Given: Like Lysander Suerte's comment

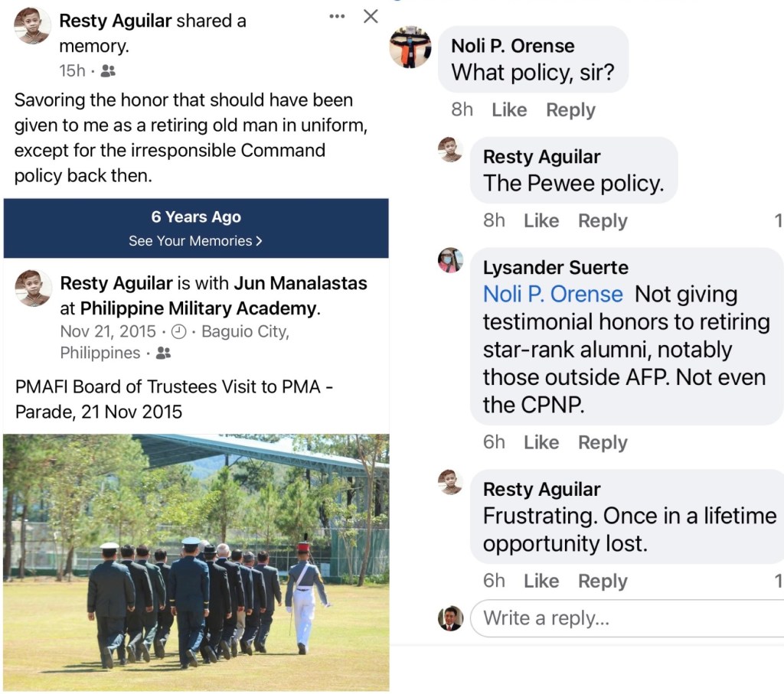Looking at the screenshot, I should [x=541, y=443].
